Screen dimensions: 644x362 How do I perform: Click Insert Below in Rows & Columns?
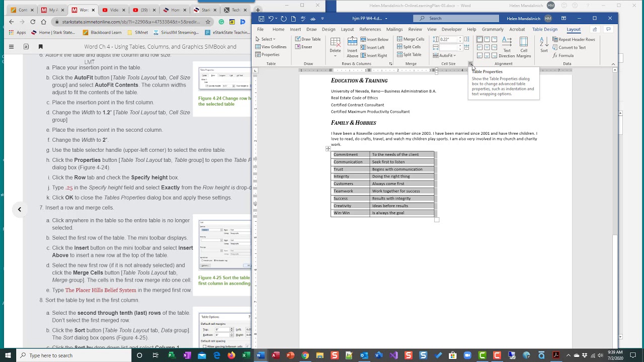pyautogui.click(x=375, y=39)
